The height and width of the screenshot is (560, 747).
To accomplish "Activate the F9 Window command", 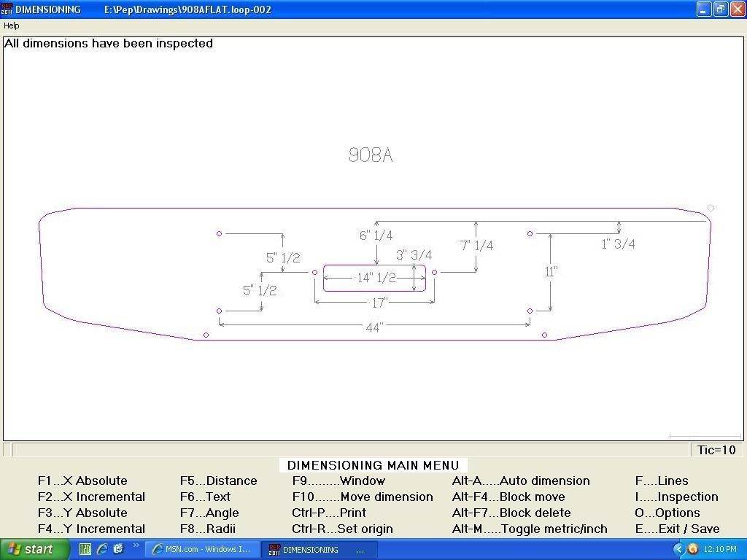I will coord(338,481).
